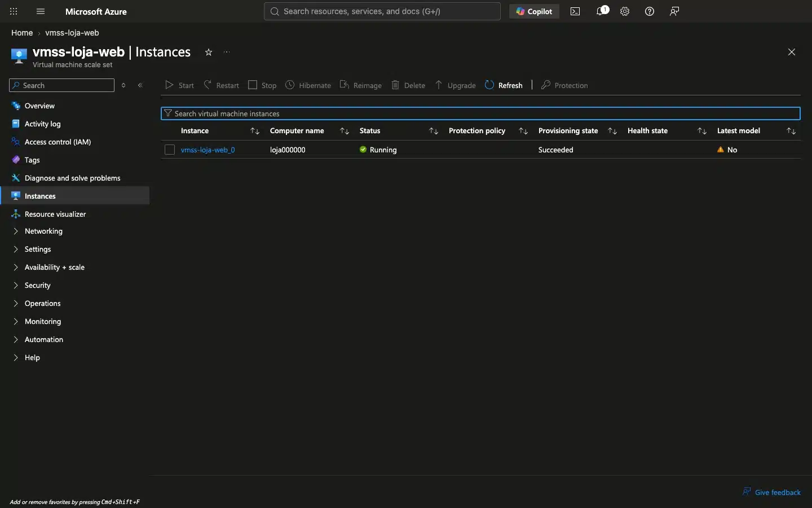
Task: Click the Delete toolbar button
Action: (x=408, y=85)
